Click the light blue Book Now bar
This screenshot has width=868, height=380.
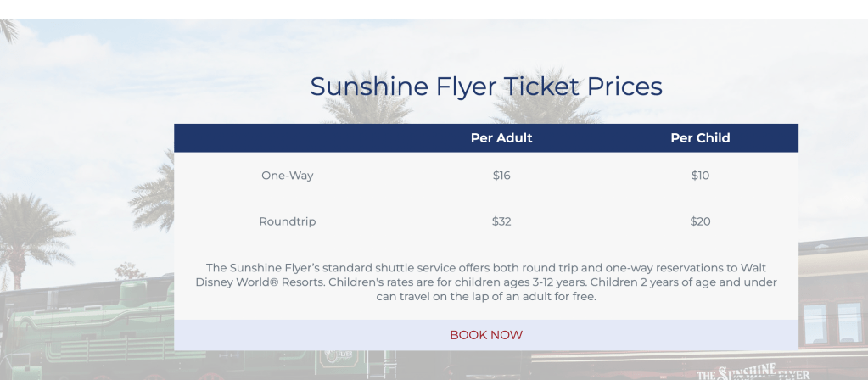coord(486,335)
